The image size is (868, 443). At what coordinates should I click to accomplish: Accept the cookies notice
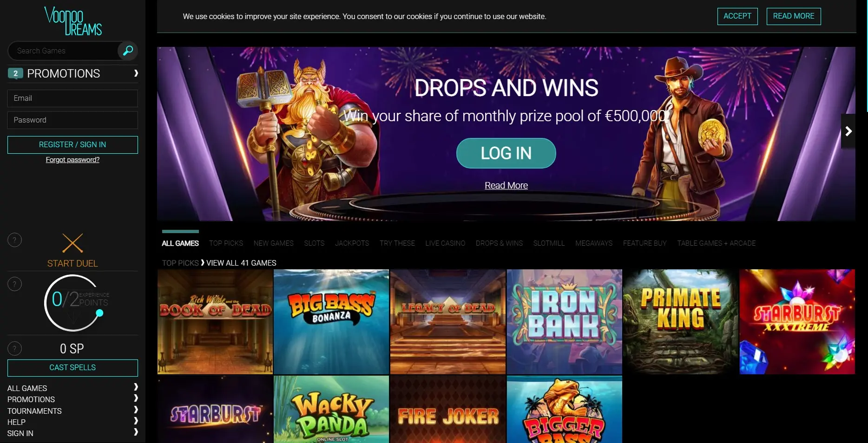[737, 16]
